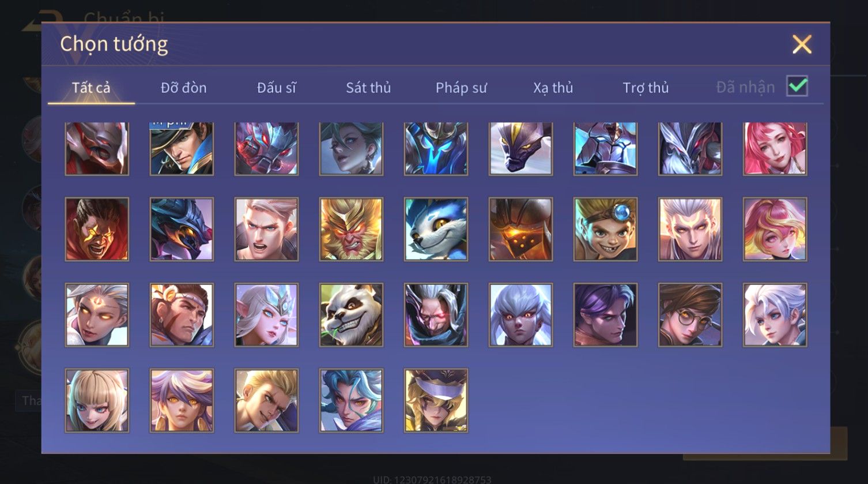Image resolution: width=868 pixels, height=484 pixels.
Task: Select the red-faced glowing-eyed brute hero
Action: point(97,230)
